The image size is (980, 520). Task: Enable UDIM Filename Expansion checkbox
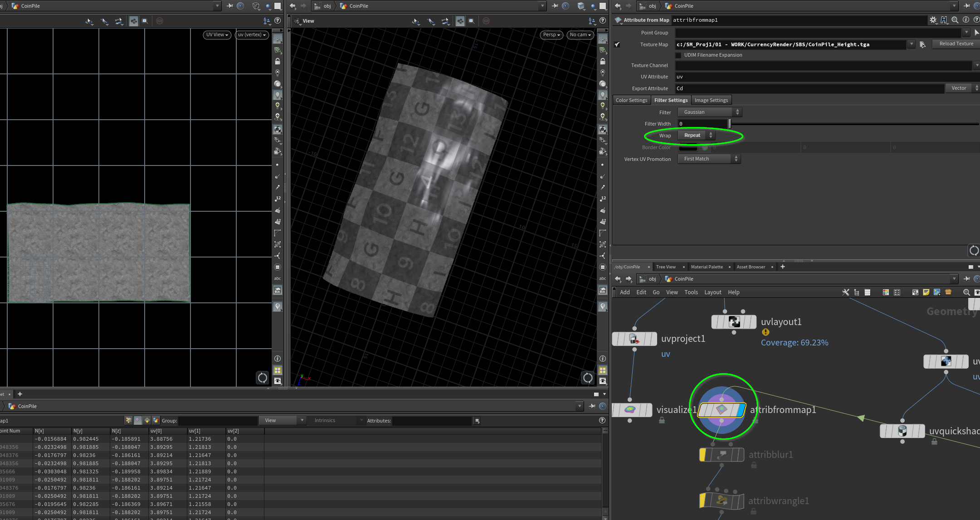point(678,55)
